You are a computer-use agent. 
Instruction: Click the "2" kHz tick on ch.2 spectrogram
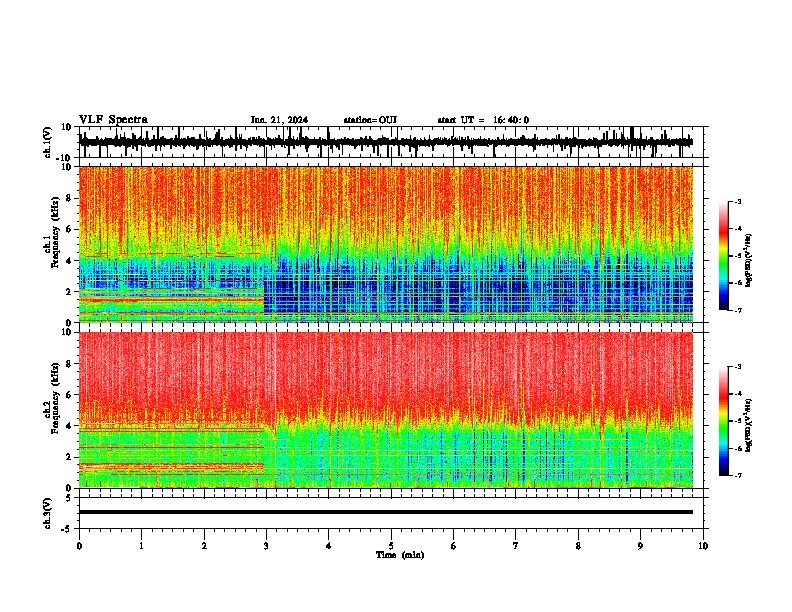69,457
